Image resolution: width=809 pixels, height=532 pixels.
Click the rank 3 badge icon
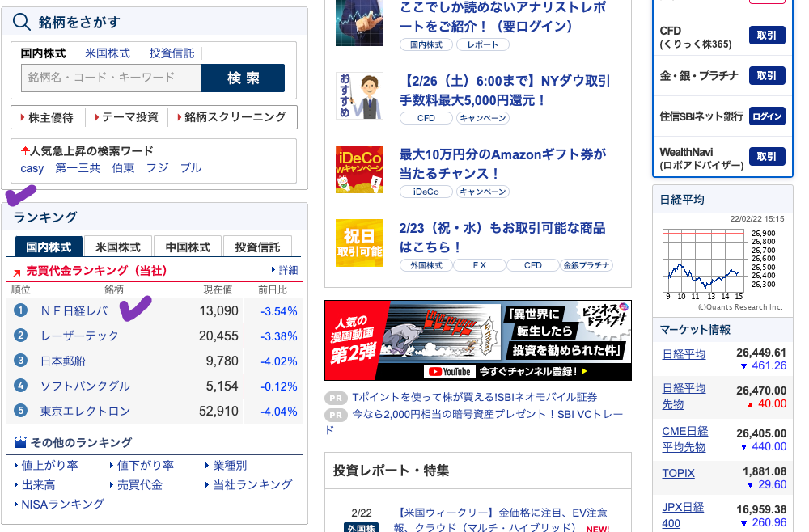coord(20,361)
